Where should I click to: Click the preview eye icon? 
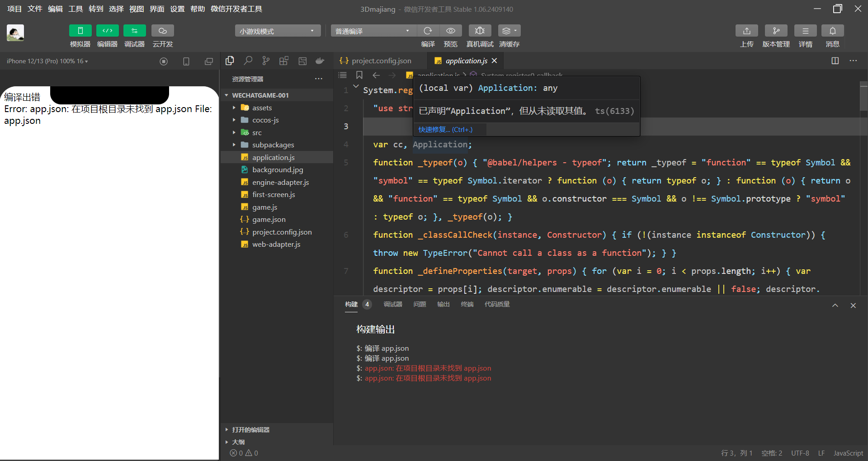click(451, 31)
